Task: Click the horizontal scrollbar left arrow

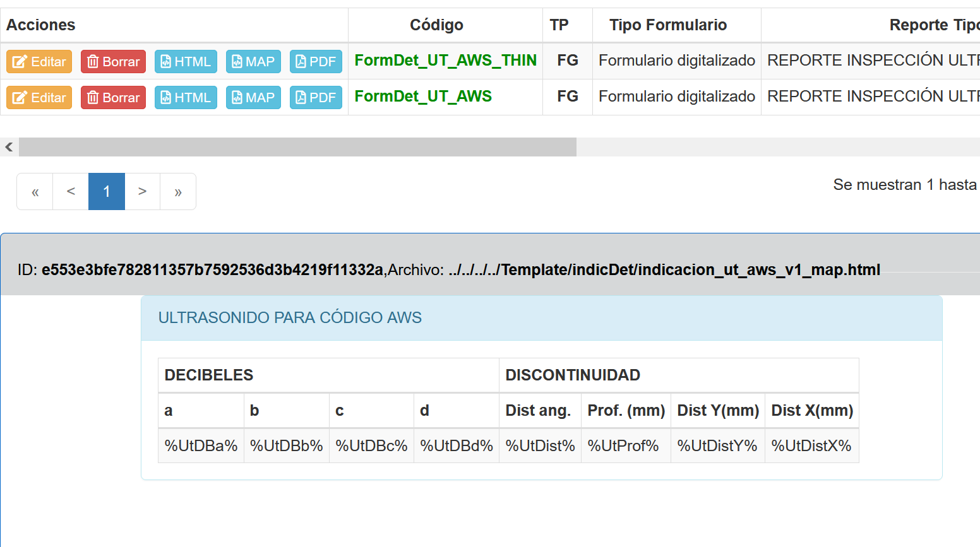Action: click(x=9, y=147)
